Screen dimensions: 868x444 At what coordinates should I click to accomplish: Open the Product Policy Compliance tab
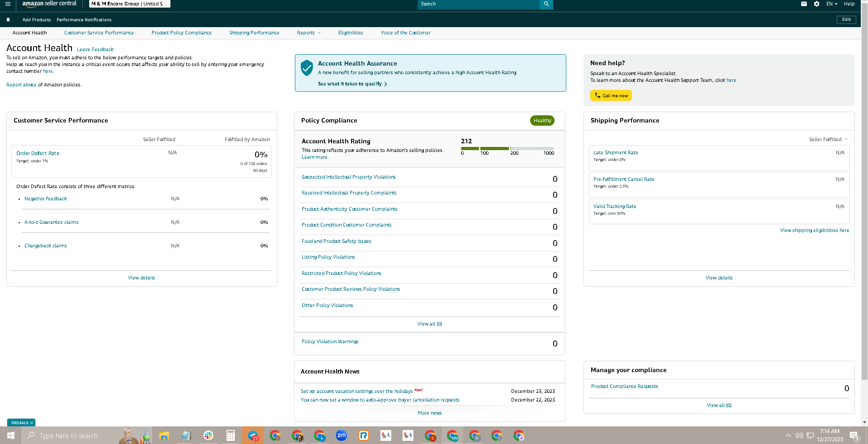point(181,33)
